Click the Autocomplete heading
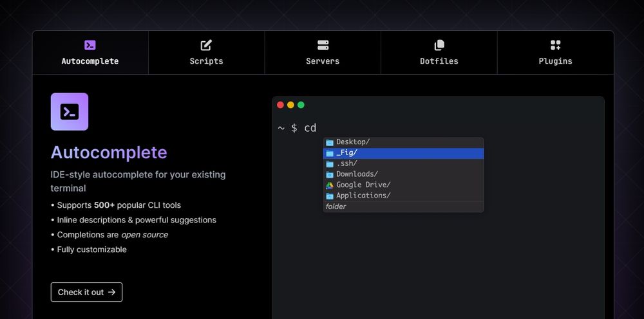The width and height of the screenshot is (644, 319). coord(109,152)
